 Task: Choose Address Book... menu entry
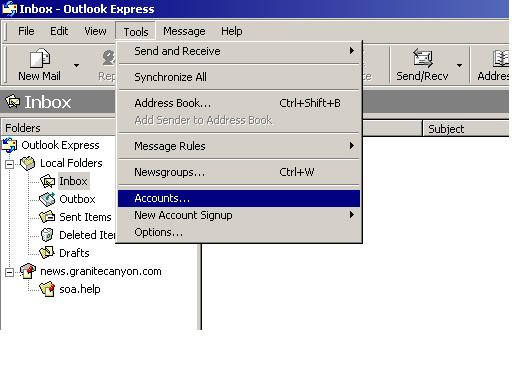[x=239, y=103]
